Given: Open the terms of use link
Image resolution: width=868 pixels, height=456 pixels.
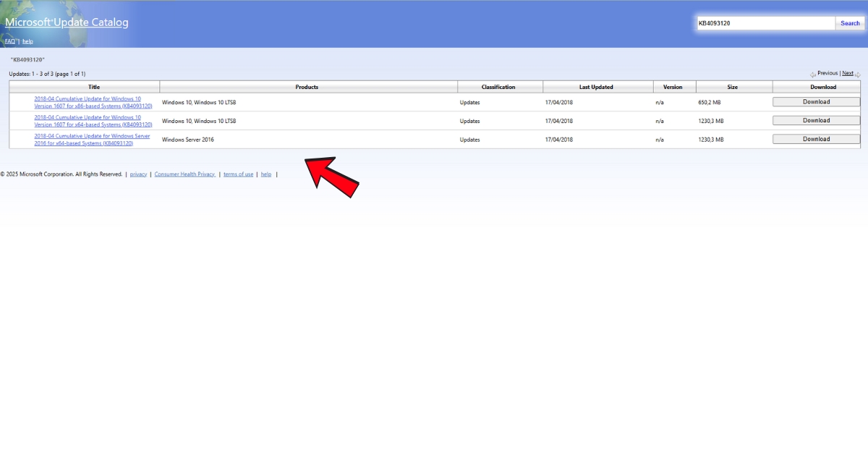Looking at the screenshot, I should pyautogui.click(x=238, y=174).
